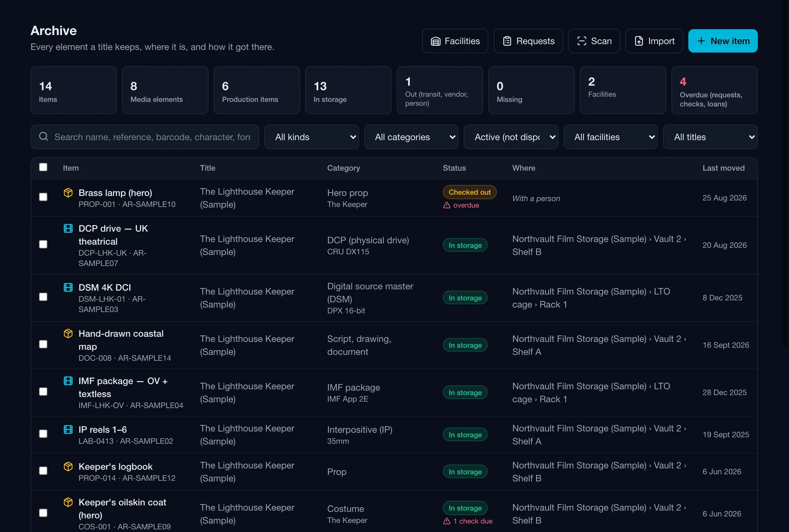Click the plus icon on New item
This screenshot has width=789, height=532.
(x=701, y=41)
